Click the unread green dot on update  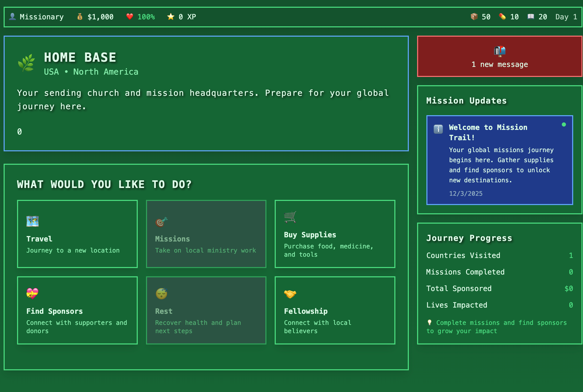pyautogui.click(x=564, y=124)
